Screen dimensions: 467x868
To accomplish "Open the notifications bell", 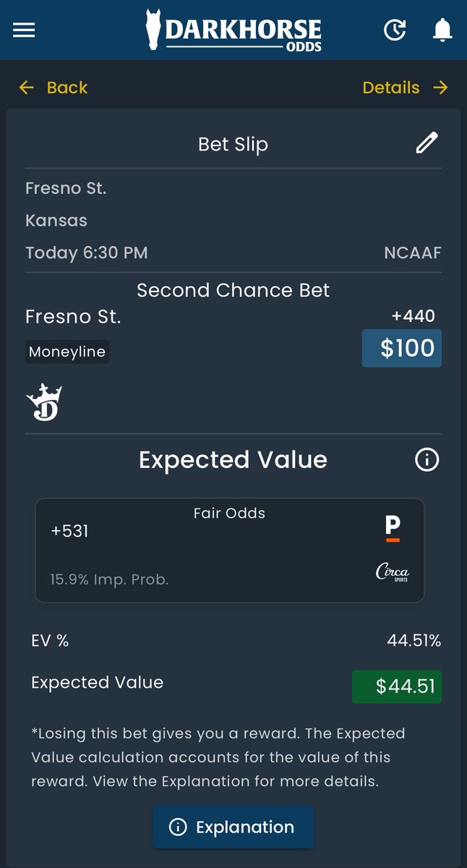I will (x=442, y=30).
